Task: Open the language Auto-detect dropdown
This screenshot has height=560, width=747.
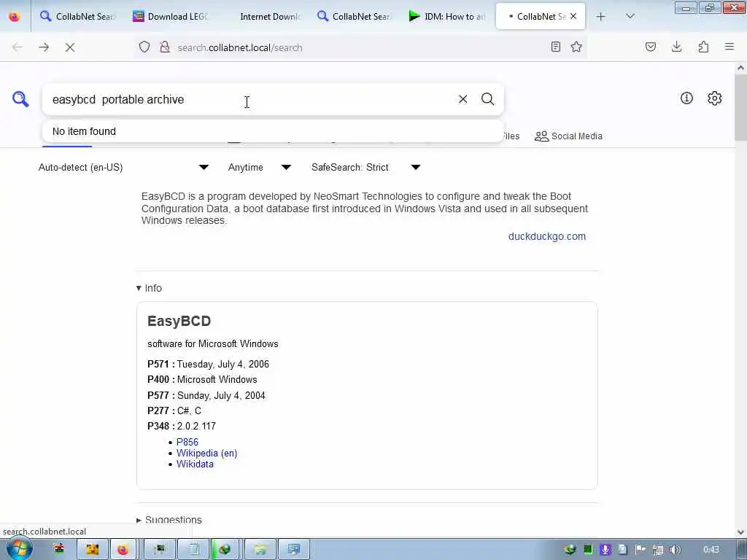Action: 124,167
